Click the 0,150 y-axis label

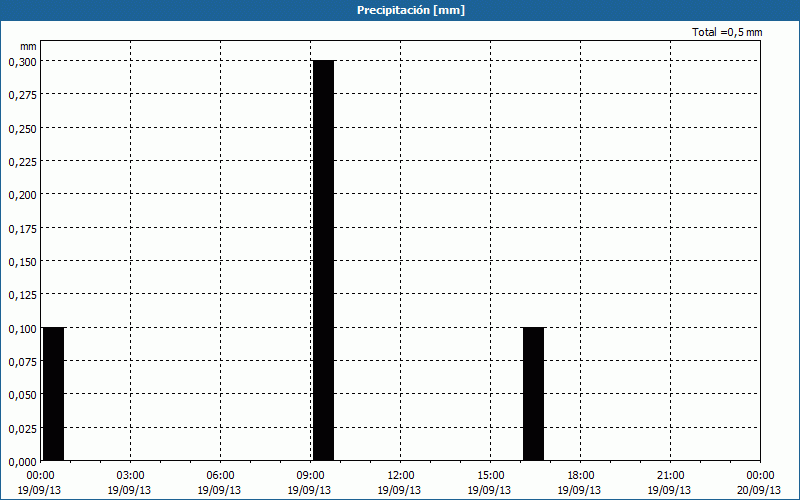[x=22, y=262]
